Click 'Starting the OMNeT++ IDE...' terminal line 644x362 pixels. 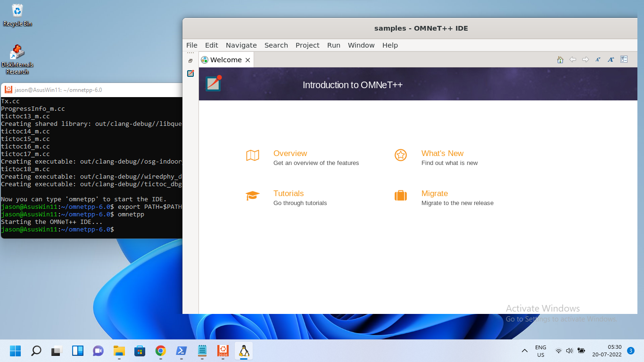tap(52, 222)
